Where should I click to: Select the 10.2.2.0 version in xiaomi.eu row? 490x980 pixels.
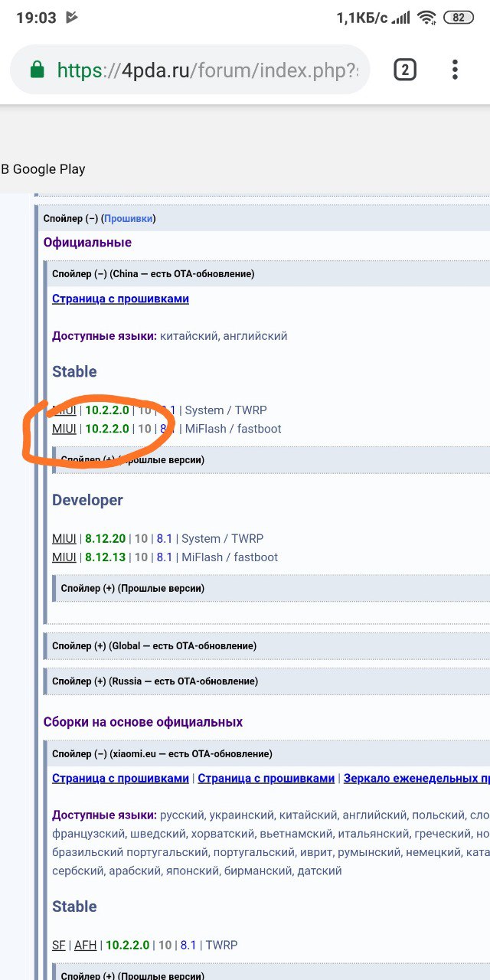click(129, 946)
